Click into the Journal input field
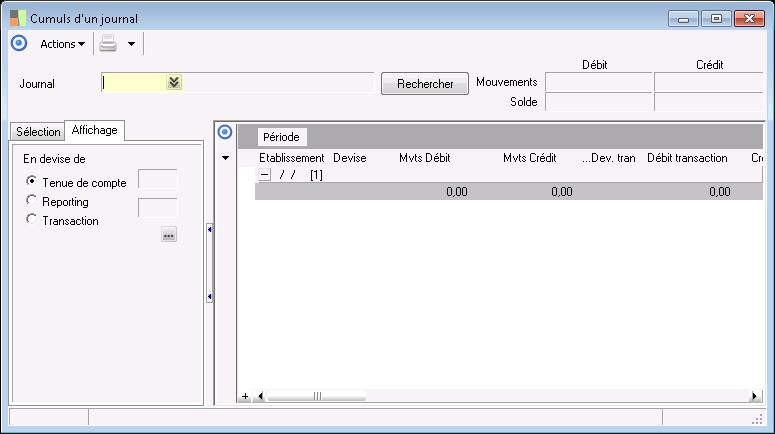 pos(133,83)
